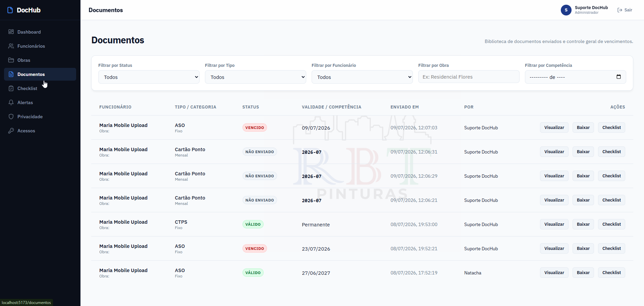Click the Acessos key icon

11,131
